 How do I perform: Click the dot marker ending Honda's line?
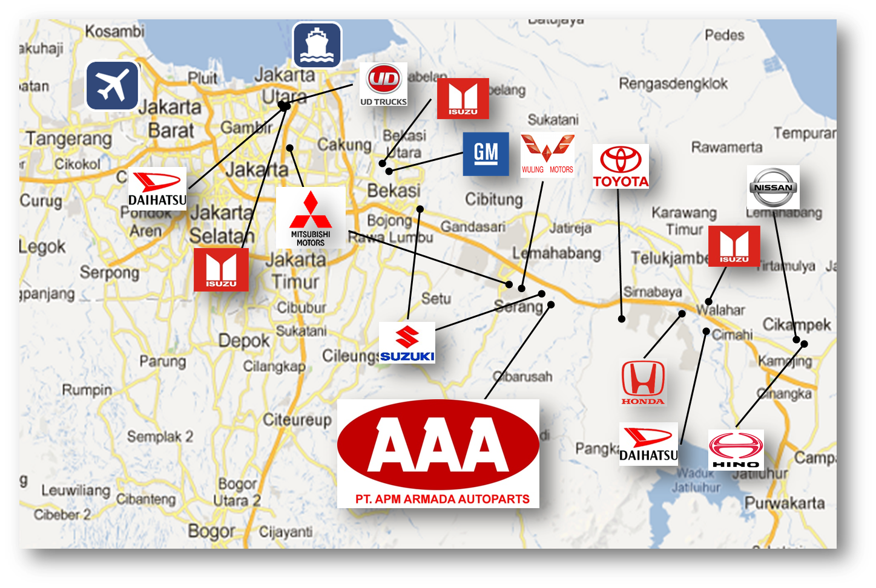pyautogui.click(x=682, y=314)
